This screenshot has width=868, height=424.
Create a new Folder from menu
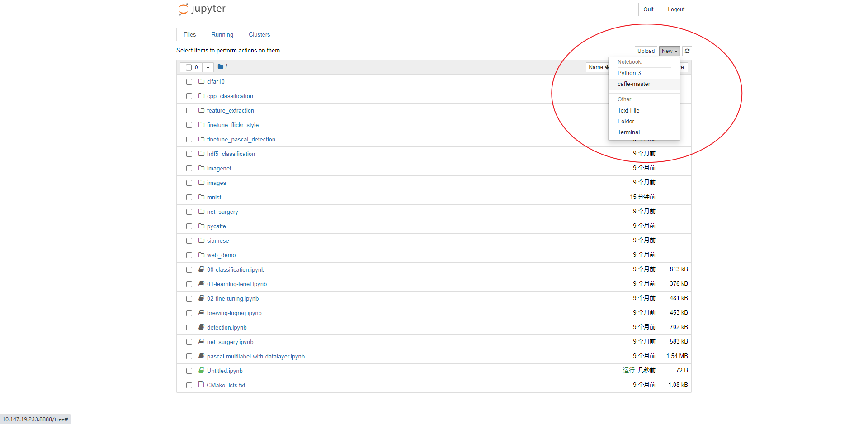point(644,122)
